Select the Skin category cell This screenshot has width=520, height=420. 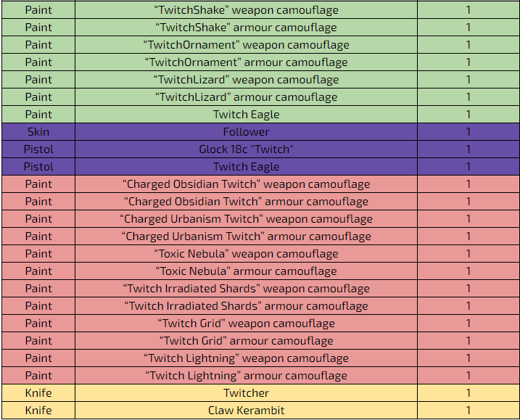click(38, 132)
